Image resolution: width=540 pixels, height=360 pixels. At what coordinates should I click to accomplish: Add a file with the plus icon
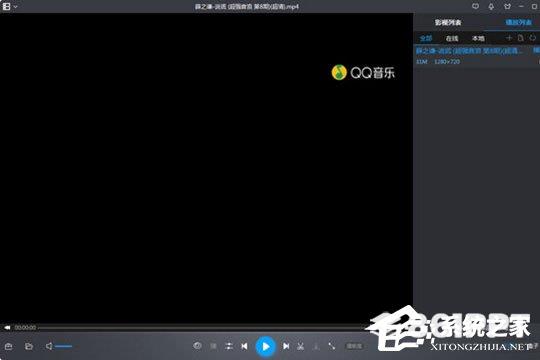[x=509, y=38]
